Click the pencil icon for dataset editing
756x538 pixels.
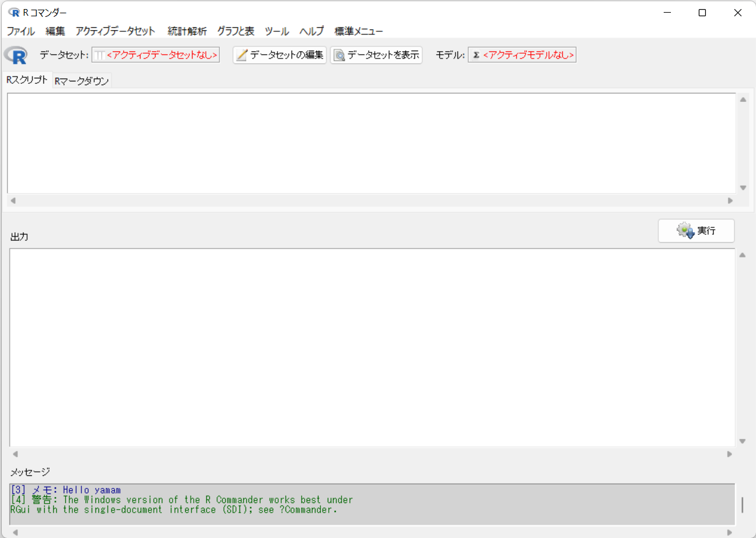[x=242, y=55]
